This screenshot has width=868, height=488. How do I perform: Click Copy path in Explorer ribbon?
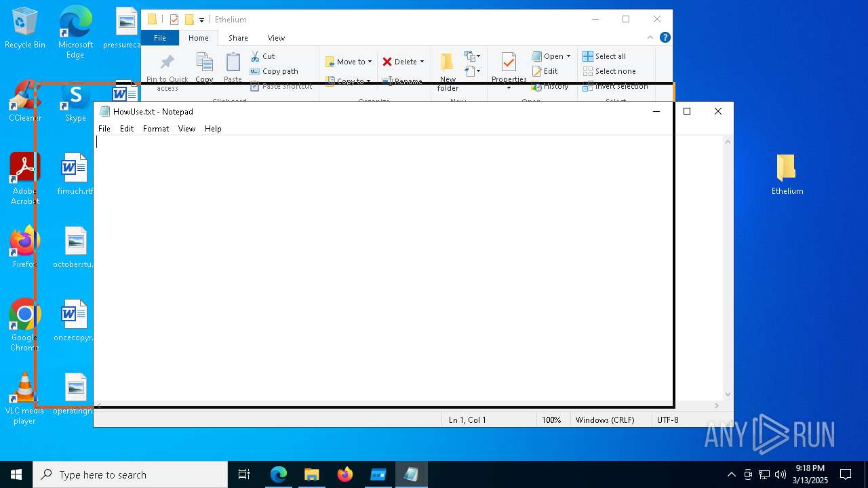coord(274,71)
